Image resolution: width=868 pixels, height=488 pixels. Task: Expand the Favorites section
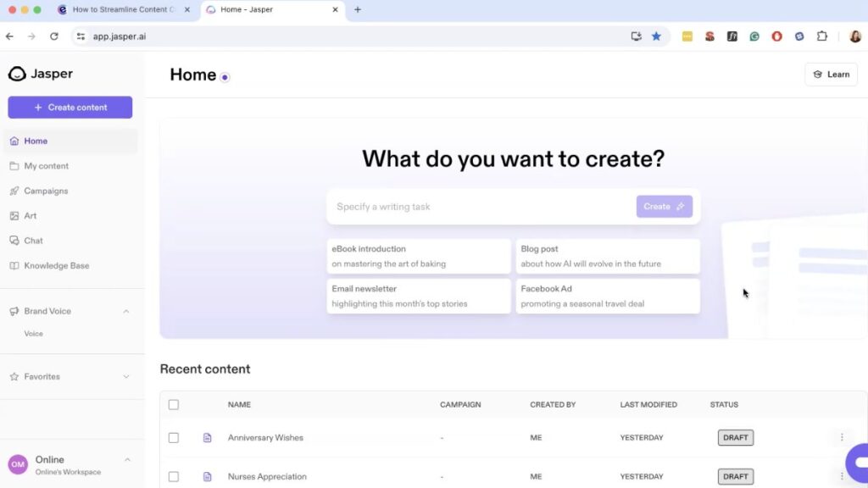[x=125, y=376]
